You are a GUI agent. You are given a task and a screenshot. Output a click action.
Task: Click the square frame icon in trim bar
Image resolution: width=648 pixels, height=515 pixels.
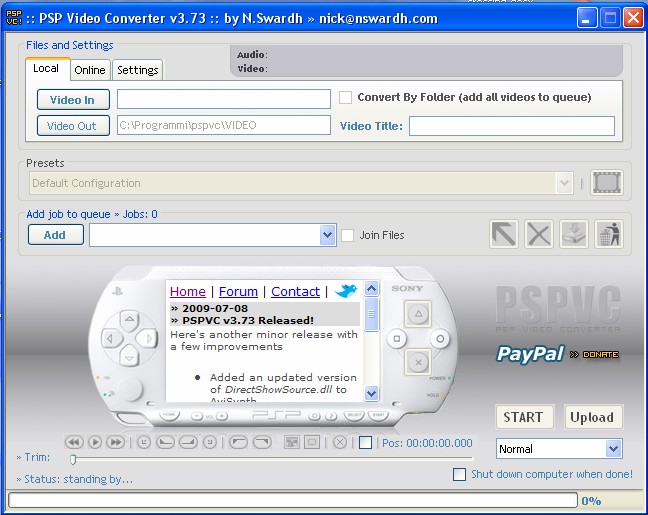pyautogui.click(x=312, y=442)
